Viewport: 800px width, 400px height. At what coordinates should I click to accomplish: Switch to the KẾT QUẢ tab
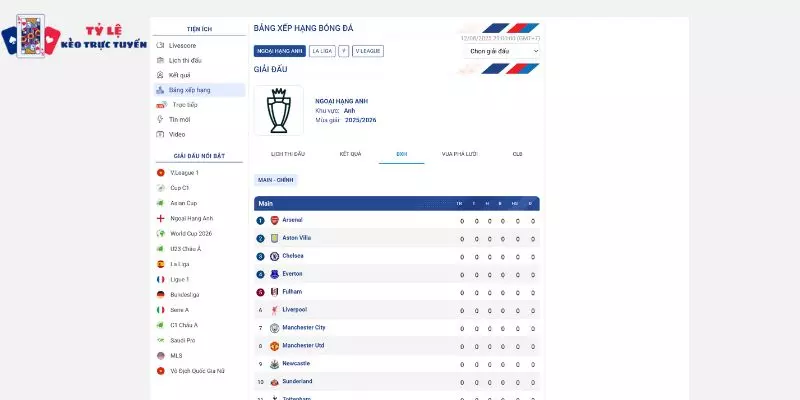click(x=351, y=154)
